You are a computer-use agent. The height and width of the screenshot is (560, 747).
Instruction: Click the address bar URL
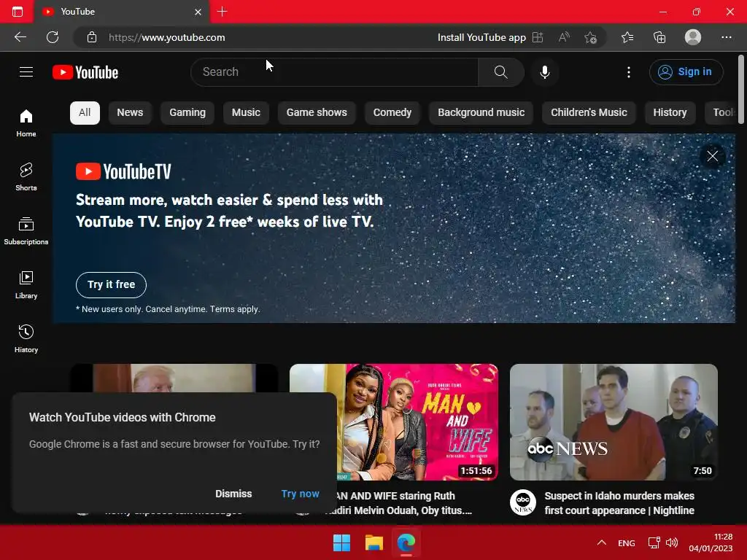[167, 37]
